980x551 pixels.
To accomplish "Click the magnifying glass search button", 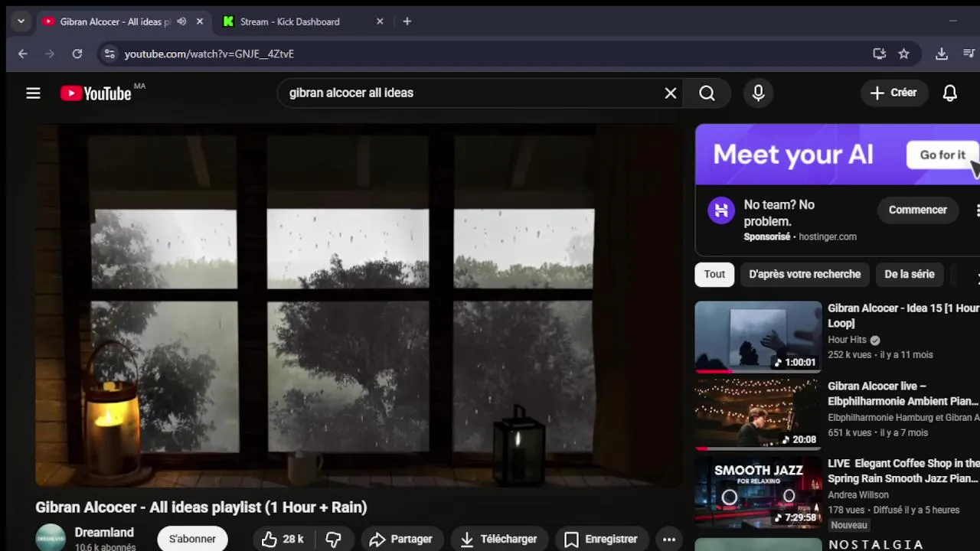I will (707, 93).
